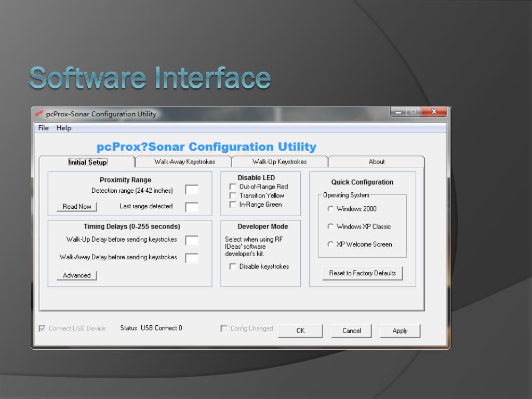532x399 pixels.
Task: Select the Initial Setup tab
Action: point(87,162)
